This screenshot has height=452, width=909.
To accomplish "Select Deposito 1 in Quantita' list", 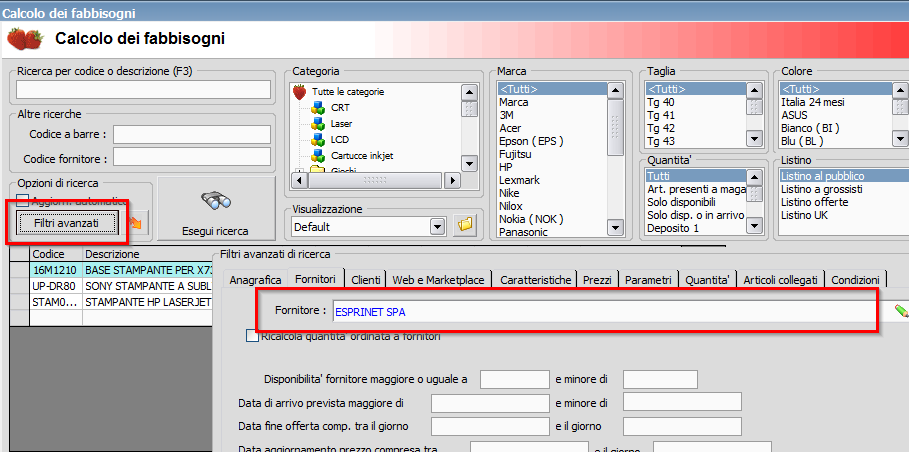I will coord(672,228).
